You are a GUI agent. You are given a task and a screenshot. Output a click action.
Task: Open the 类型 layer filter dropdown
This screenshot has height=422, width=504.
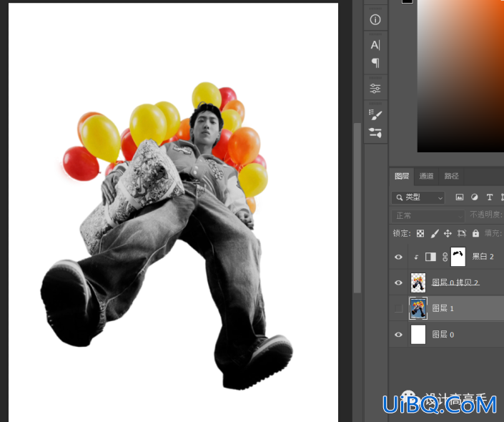(418, 197)
